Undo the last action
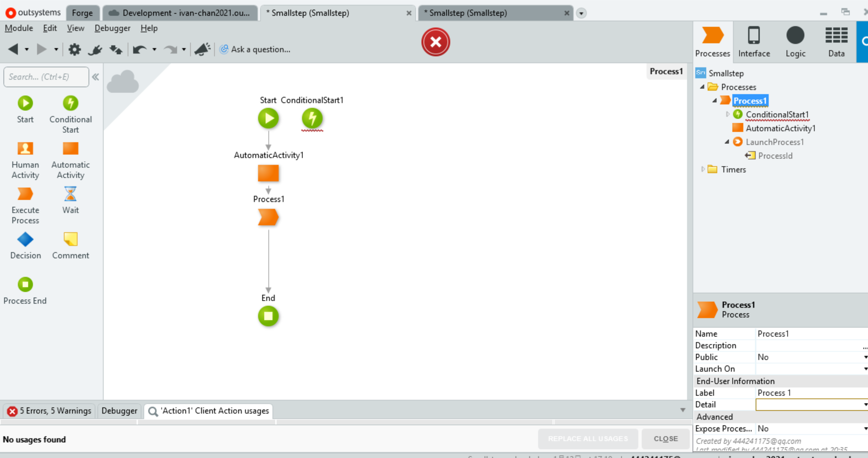This screenshot has height=458, width=868. 140,49
